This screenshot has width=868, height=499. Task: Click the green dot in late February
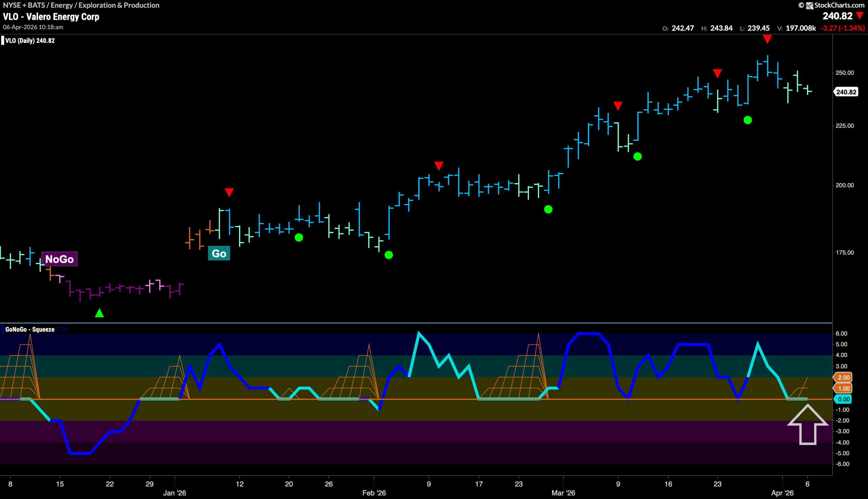pos(548,209)
